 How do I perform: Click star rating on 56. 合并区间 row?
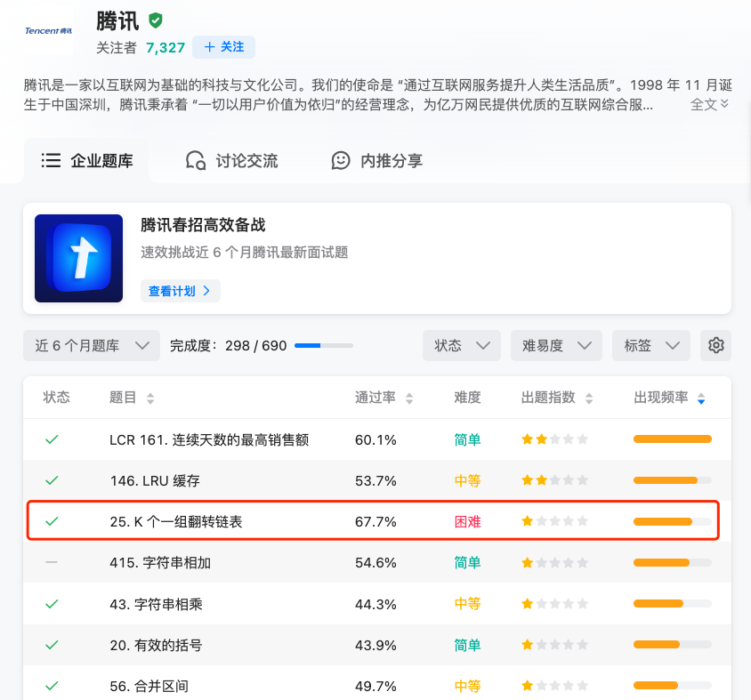pos(554,686)
